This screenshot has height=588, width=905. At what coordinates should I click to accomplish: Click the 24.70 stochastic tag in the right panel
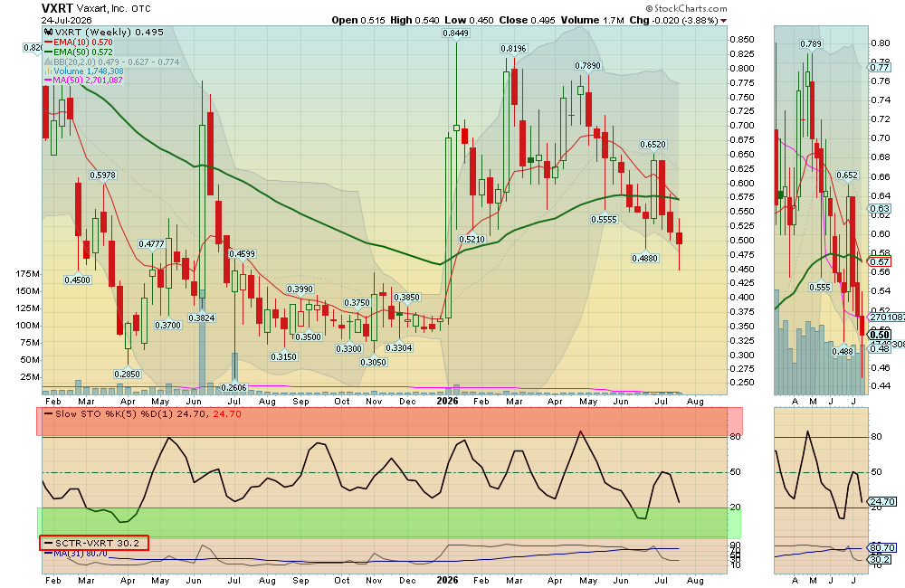[881, 502]
